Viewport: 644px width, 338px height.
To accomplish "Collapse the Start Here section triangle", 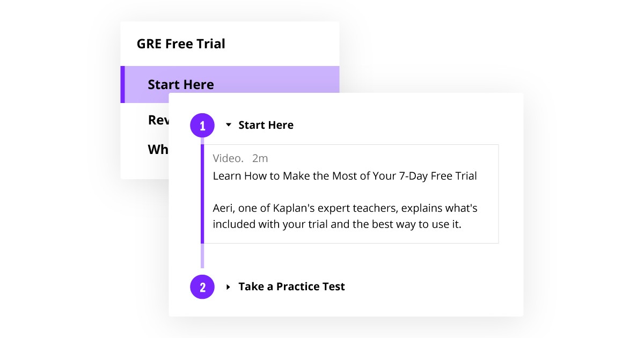I will tap(229, 125).
